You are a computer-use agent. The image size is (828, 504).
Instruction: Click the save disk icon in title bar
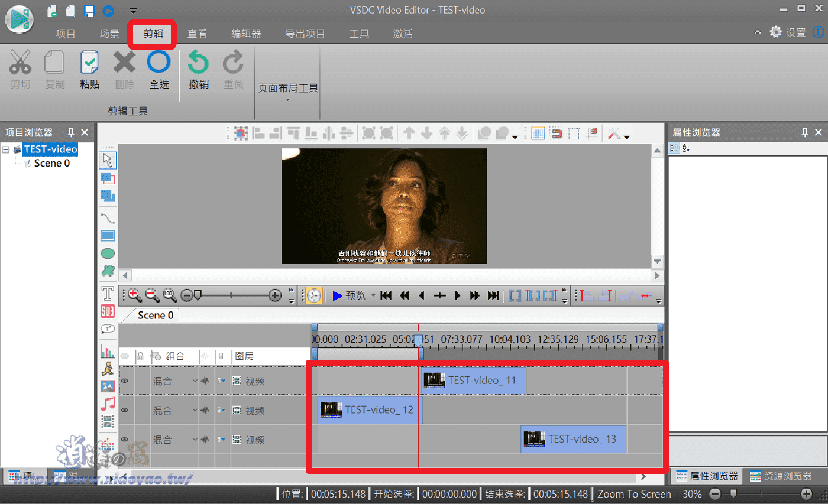click(x=89, y=10)
